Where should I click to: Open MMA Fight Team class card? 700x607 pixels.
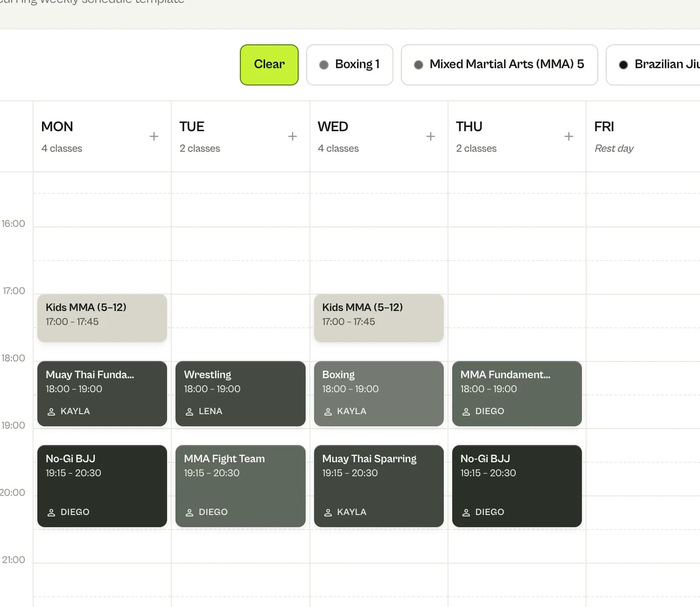(240, 486)
